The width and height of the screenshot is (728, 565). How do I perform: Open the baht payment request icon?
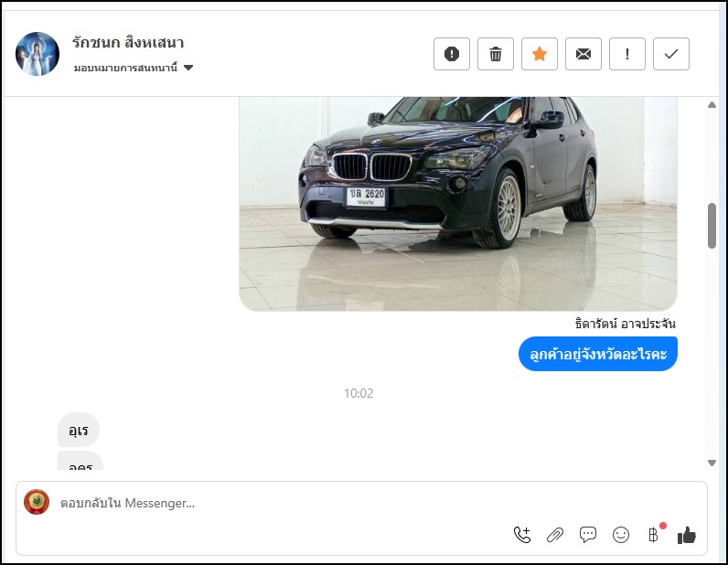click(x=654, y=535)
